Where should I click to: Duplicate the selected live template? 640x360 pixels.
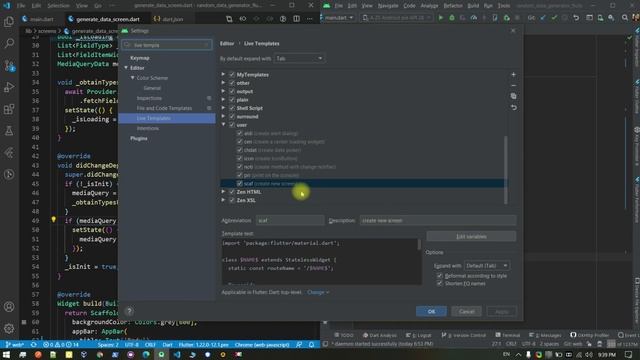[x=513, y=96]
